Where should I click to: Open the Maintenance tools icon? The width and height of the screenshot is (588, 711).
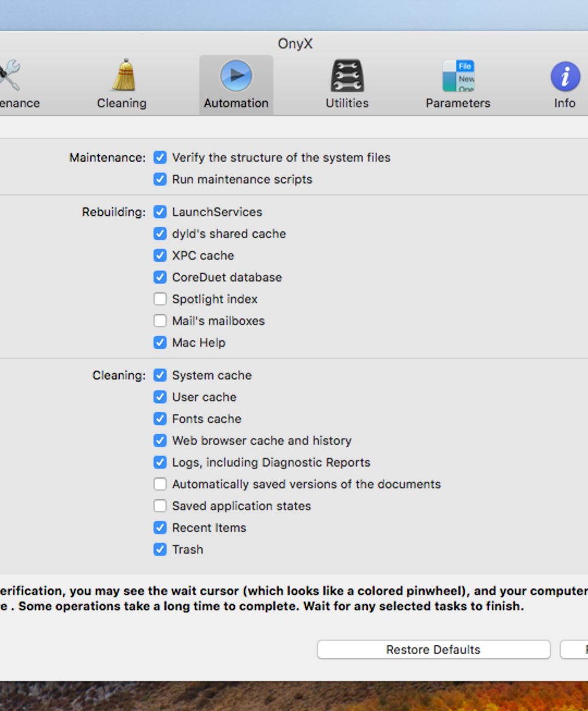pos(10,75)
